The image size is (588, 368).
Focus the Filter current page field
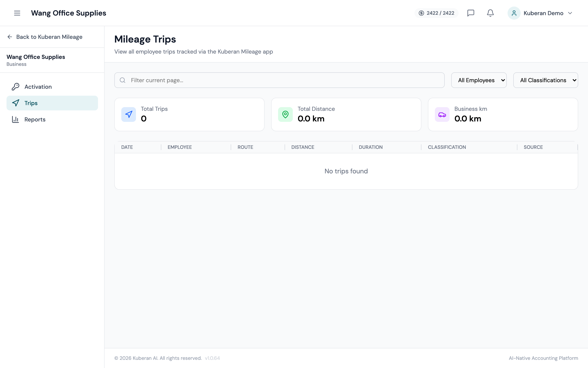pos(280,80)
